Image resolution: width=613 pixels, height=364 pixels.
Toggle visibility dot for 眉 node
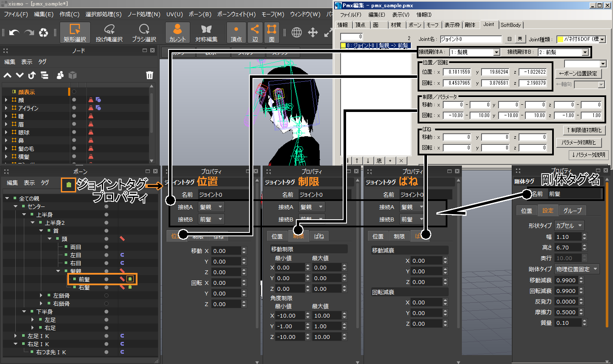pyautogui.click(x=74, y=124)
